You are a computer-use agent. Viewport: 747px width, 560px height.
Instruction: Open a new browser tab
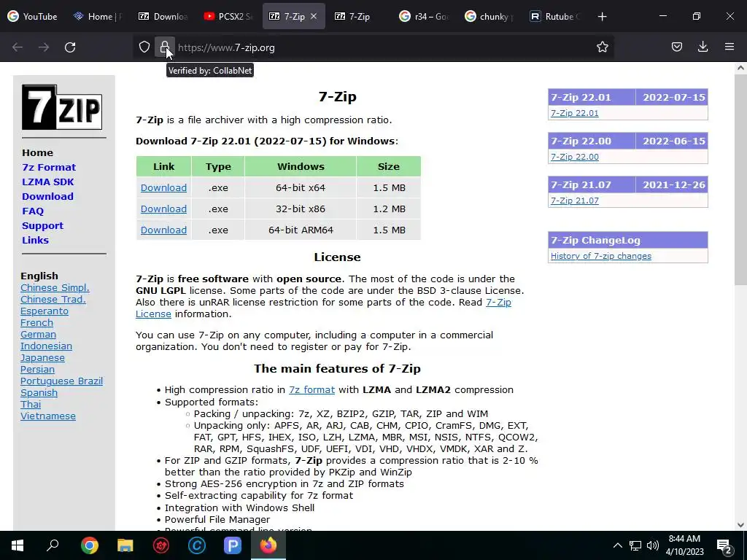(x=602, y=16)
